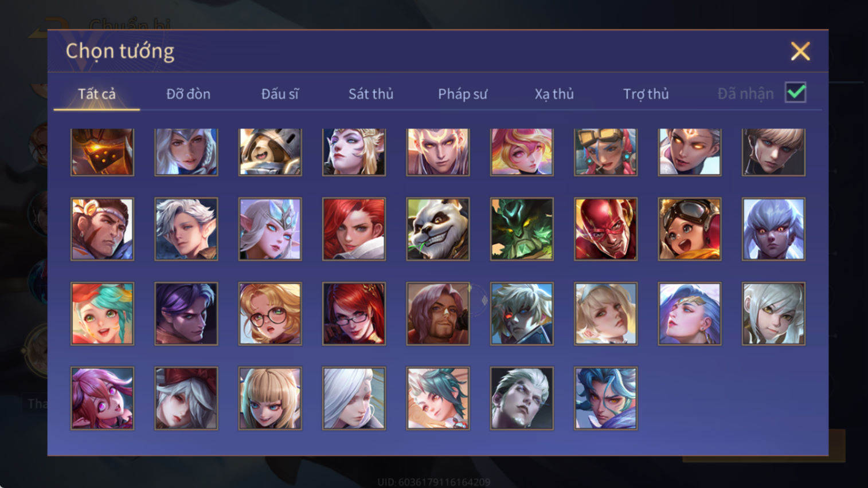Switch to the Đỡ đòn tab
868x488 pixels.
188,94
